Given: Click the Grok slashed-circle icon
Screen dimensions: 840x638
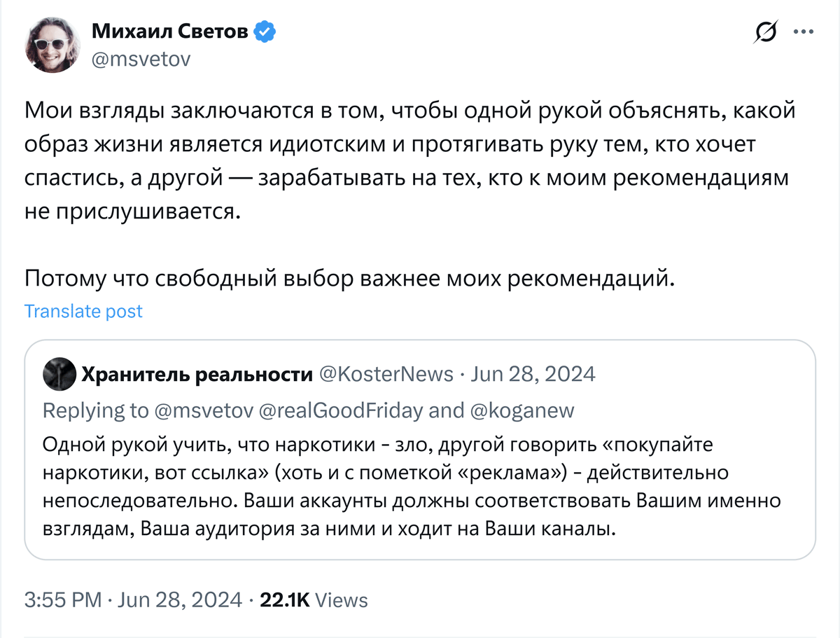Looking at the screenshot, I should click(766, 32).
